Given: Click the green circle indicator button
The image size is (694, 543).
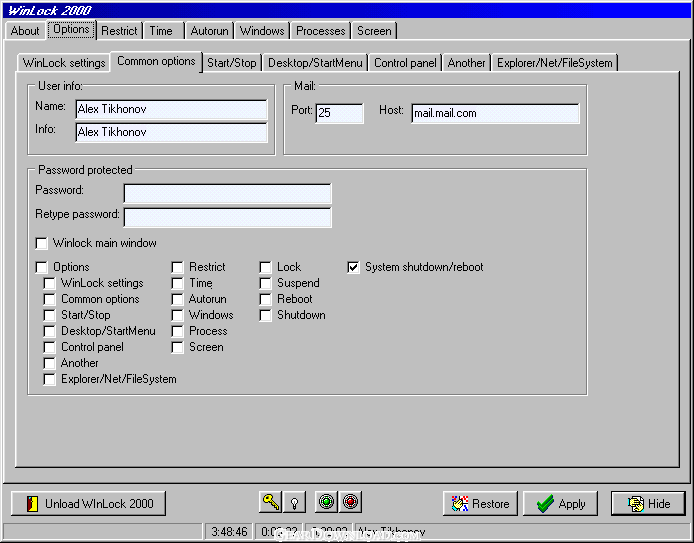Looking at the screenshot, I should coord(326,502).
